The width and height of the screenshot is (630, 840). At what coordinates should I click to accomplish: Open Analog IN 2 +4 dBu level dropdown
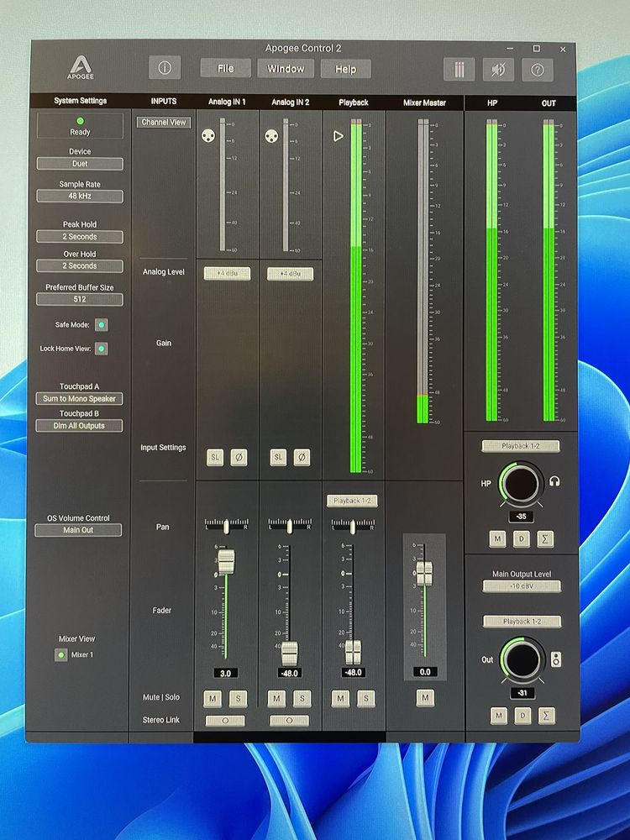pos(291,274)
